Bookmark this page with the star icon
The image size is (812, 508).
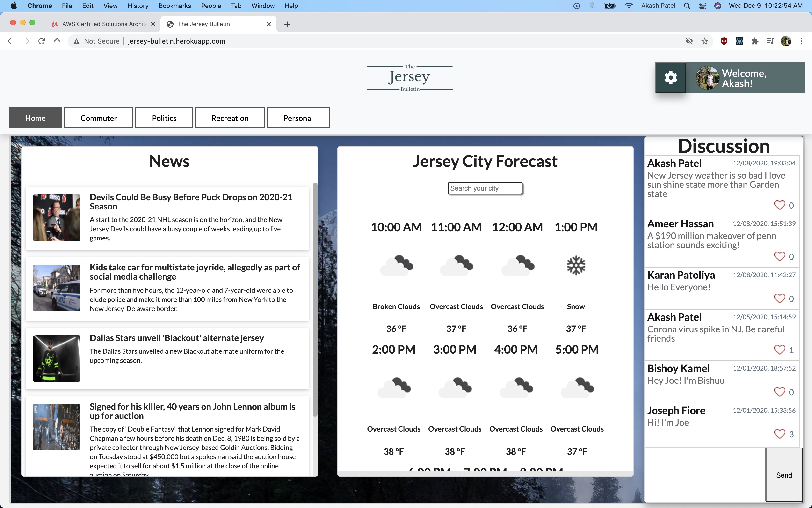point(705,41)
